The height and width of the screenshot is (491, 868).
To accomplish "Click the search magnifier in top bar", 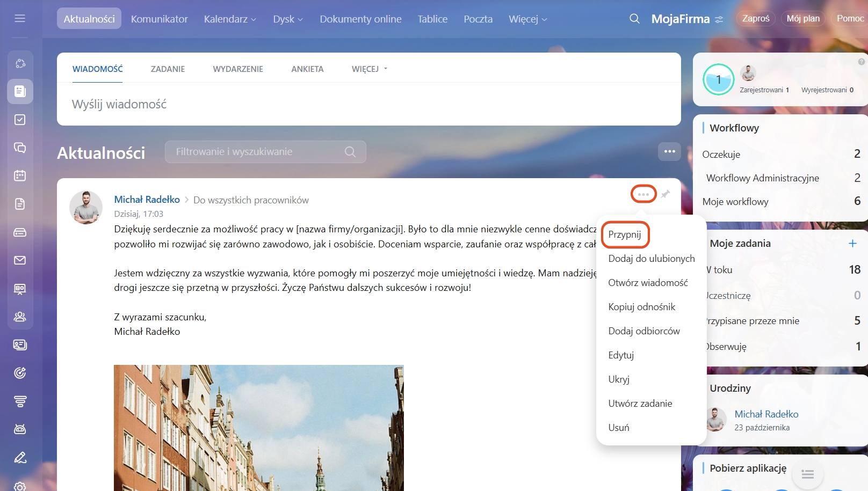I will point(634,19).
